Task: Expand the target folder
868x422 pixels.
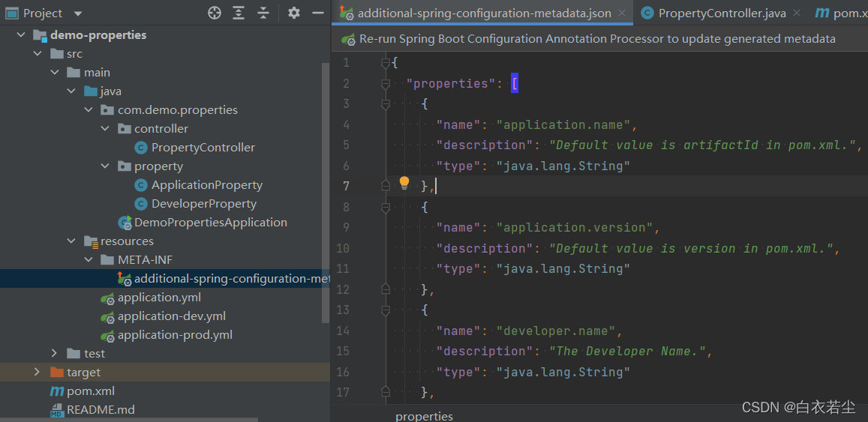Action: pos(37,373)
